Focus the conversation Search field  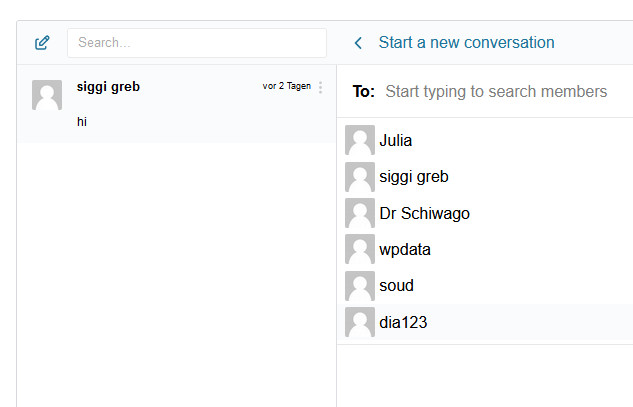[x=197, y=43]
